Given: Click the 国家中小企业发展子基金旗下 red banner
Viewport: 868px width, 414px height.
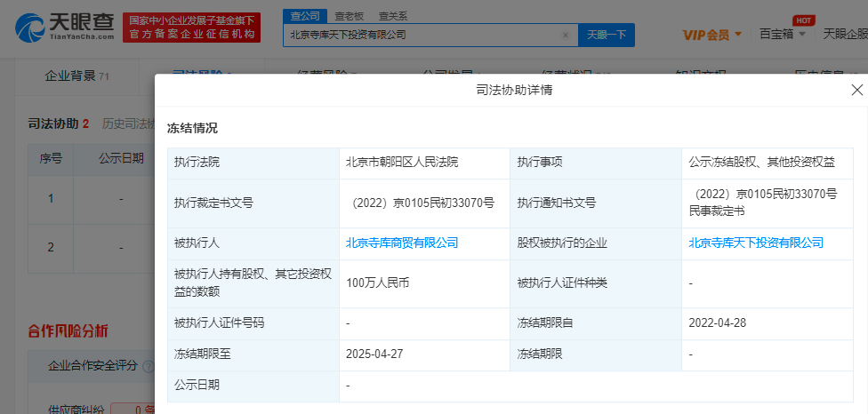Looking at the screenshot, I should [x=191, y=28].
